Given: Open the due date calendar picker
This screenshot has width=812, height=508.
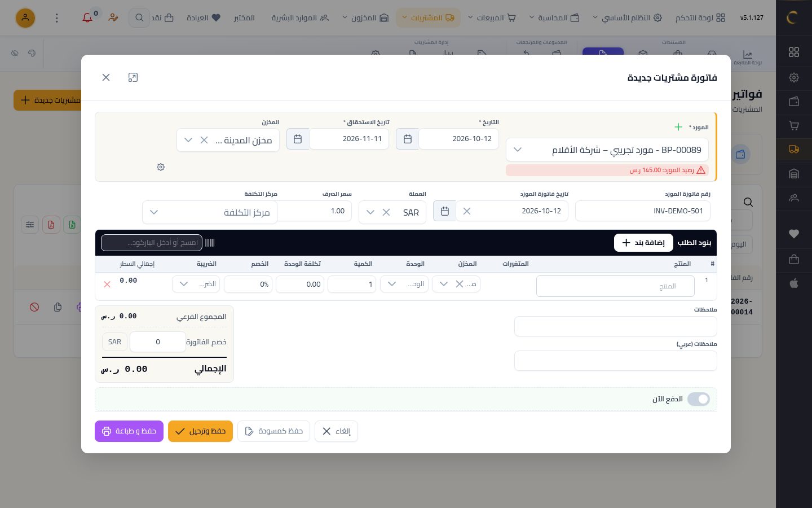Looking at the screenshot, I should (298, 139).
